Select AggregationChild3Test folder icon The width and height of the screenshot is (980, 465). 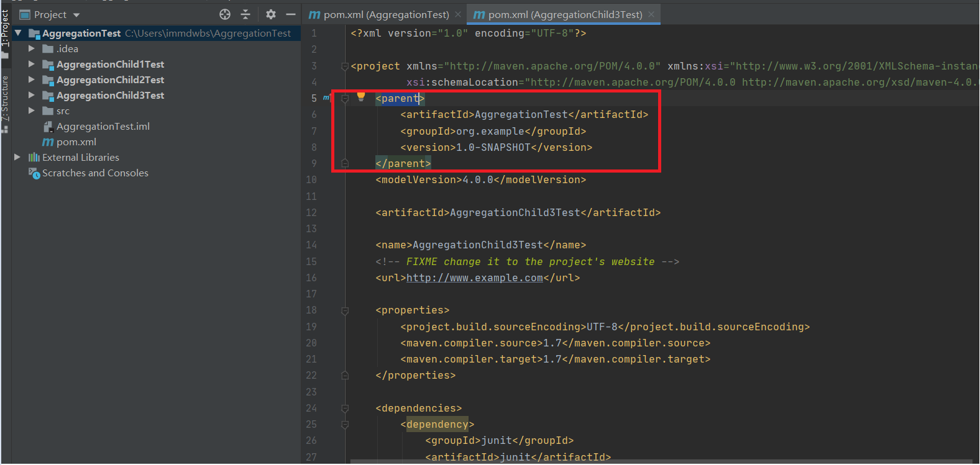click(x=48, y=96)
